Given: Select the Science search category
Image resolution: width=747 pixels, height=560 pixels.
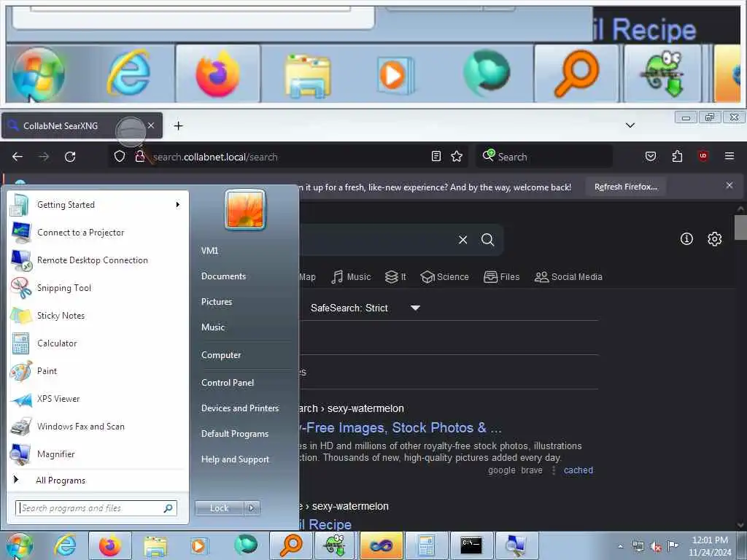Looking at the screenshot, I should (445, 277).
